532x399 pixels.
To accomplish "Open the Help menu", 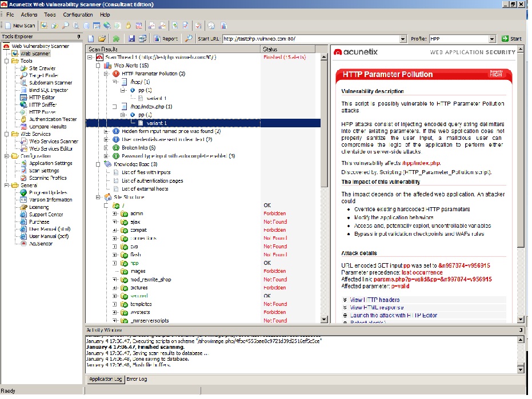I will pyautogui.click(x=105, y=15).
